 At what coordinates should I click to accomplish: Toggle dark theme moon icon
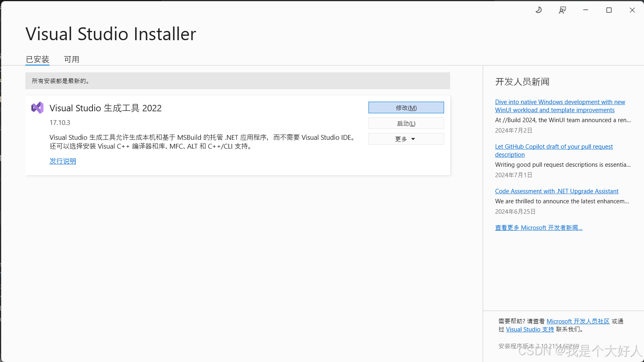(x=539, y=10)
